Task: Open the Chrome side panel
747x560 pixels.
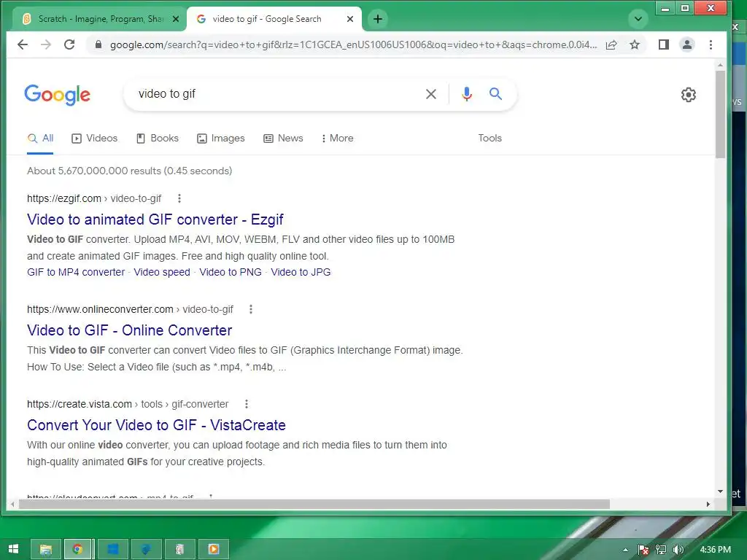Action: [x=664, y=44]
